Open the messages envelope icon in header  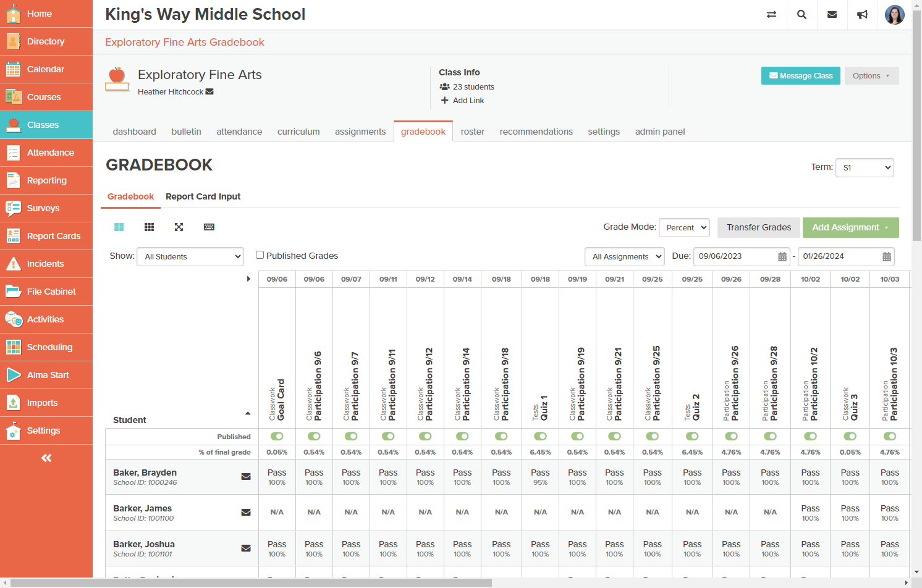click(832, 14)
